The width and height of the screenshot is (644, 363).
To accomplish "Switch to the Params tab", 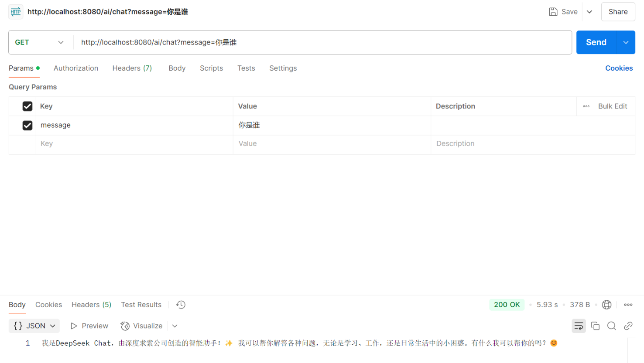I will 24,68.
